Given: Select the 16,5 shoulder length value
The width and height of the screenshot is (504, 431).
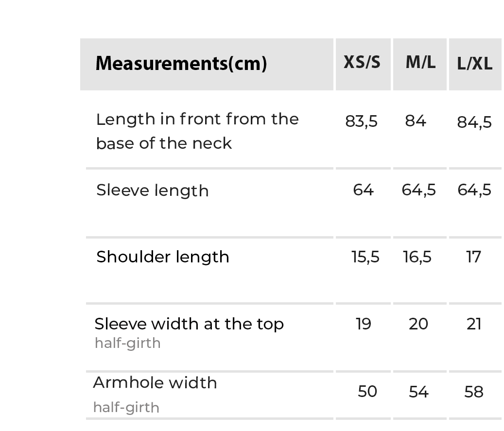Looking at the screenshot, I should (417, 257).
